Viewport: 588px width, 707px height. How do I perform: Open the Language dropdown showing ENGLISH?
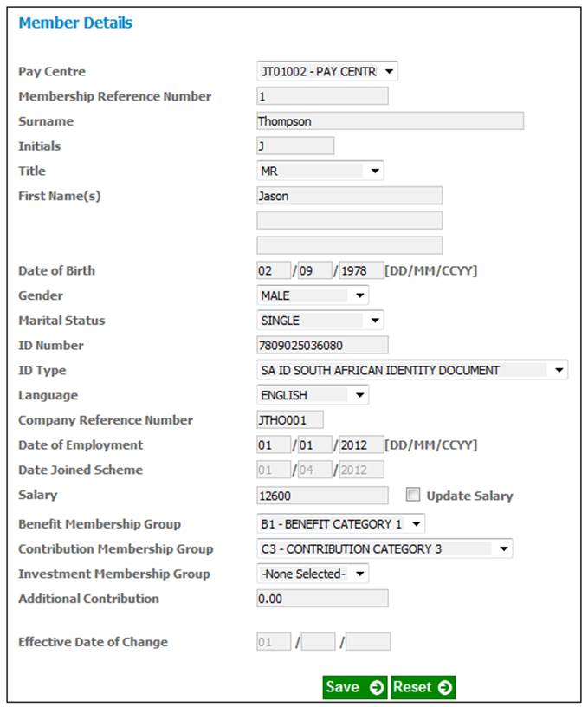point(313,395)
